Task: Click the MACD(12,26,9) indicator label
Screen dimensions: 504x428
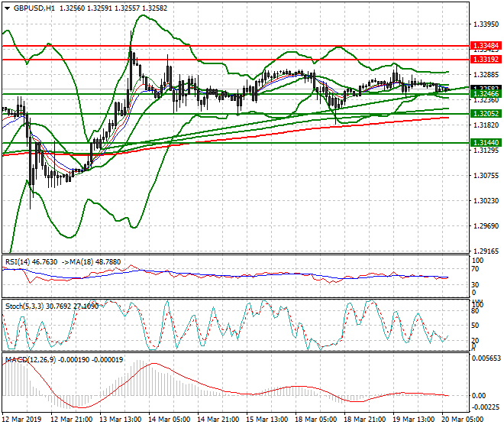Action: 31,359
